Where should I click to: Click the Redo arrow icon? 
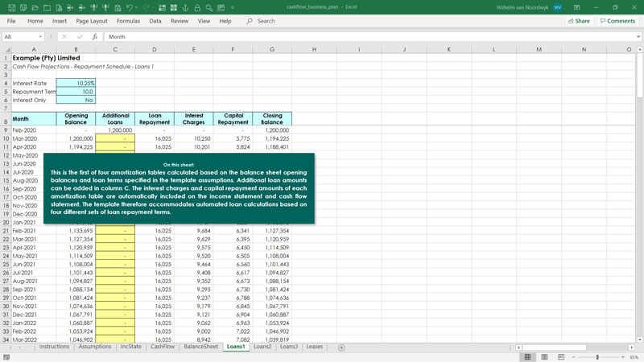(147, 7)
